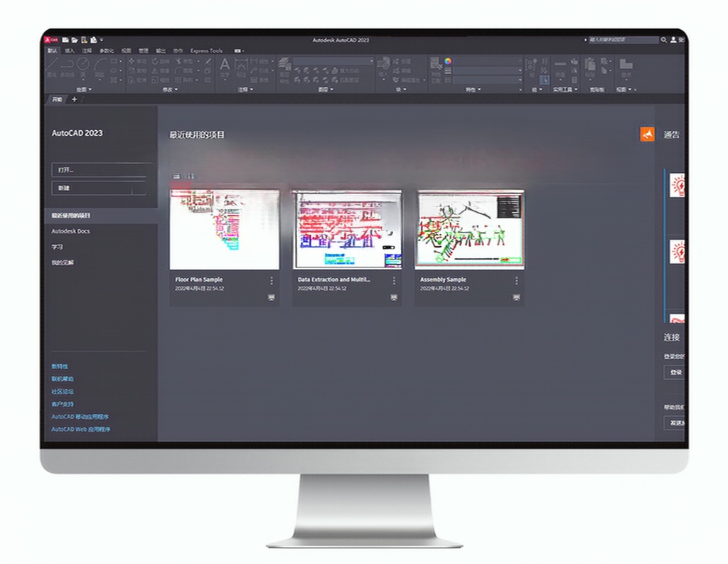The height and width of the screenshot is (564, 728).
Task: Expand the 块 (Block) panel dropdown
Action: (x=401, y=89)
